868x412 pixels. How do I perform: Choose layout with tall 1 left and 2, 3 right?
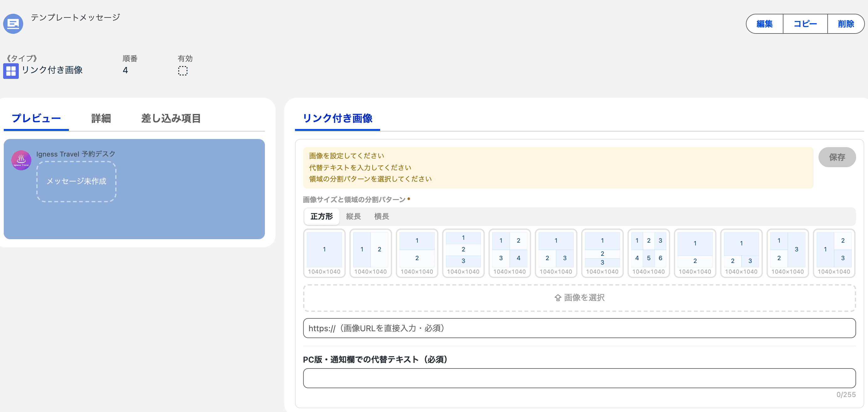pyautogui.click(x=834, y=253)
